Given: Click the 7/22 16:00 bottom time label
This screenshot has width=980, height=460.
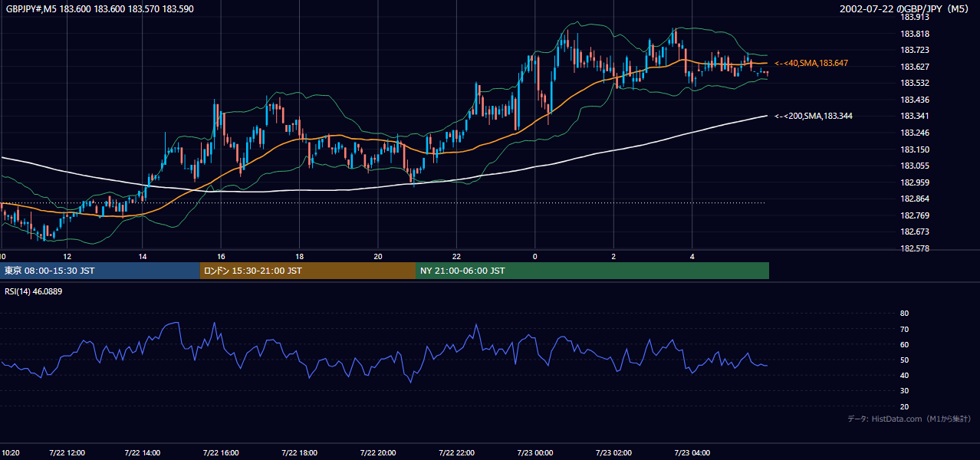Looking at the screenshot, I should pos(222,452).
